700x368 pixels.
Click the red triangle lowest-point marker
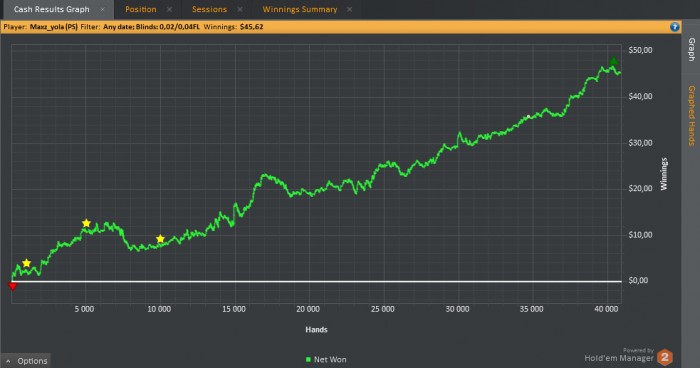12,286
